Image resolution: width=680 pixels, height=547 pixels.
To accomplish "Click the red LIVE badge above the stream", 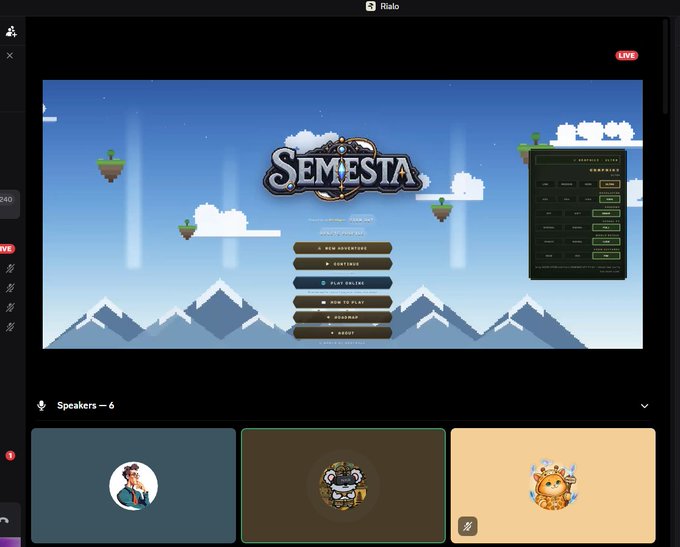I will tap(627, 56).
